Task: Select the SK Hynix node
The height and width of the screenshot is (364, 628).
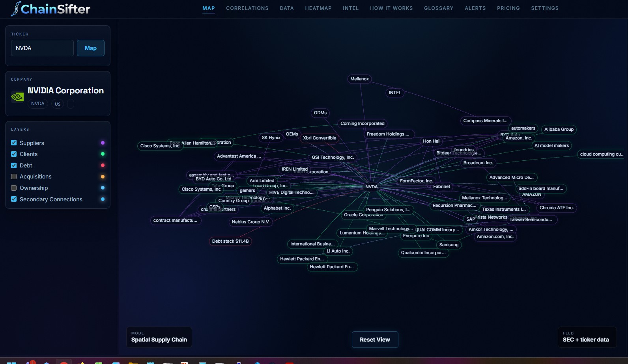Action: (271, 137)
